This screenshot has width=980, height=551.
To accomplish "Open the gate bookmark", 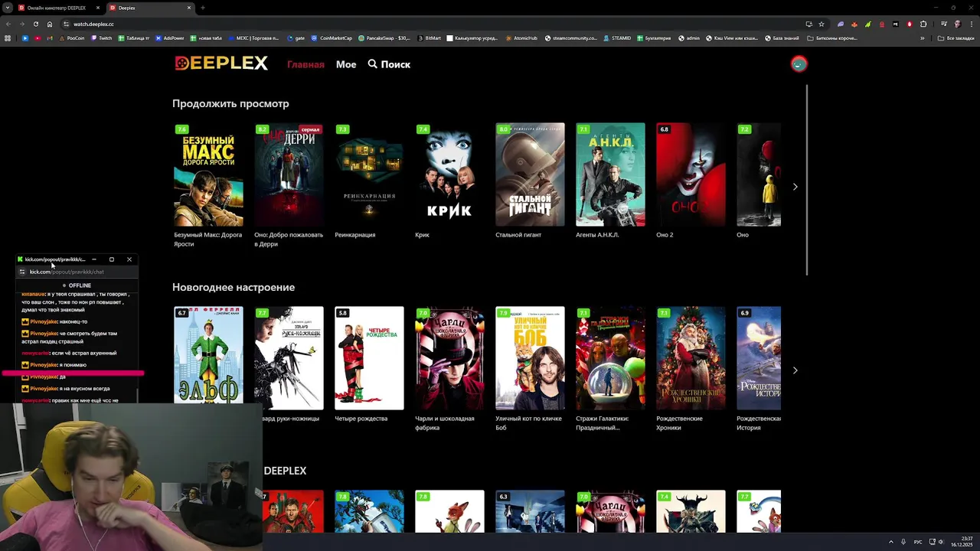I will [296, 38].
